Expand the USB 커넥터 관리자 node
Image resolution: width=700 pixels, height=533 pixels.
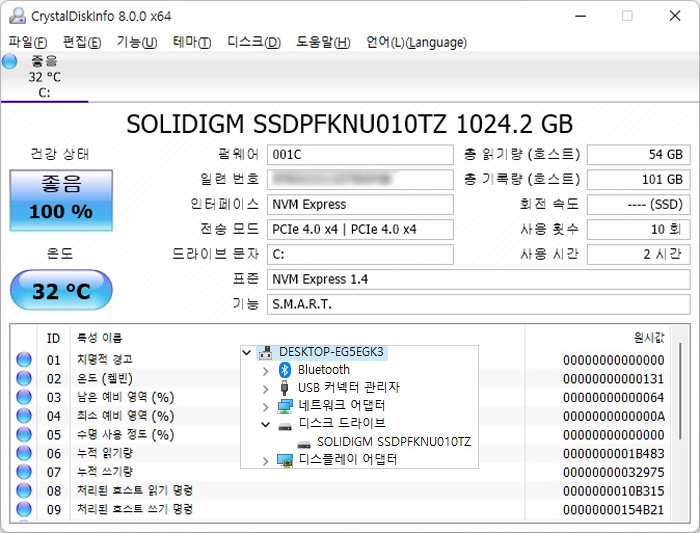[x=266, y=389]
